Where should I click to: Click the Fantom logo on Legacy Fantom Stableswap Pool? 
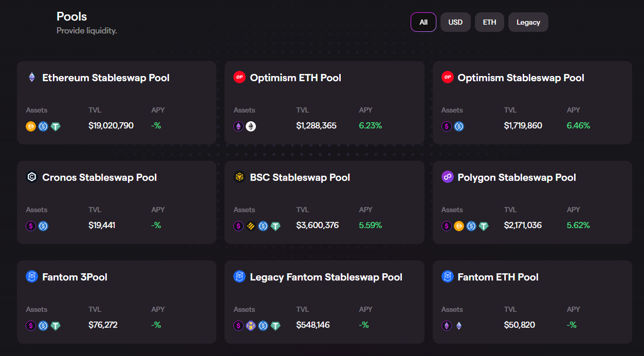coord(240,277)
